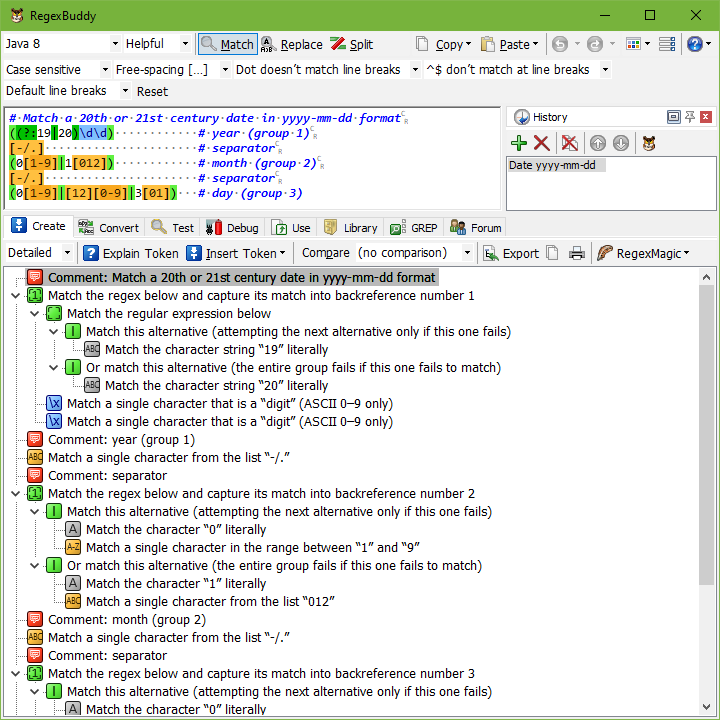Collapse the backreference number 3 node
Screen dimensions: 720x720
tap(16, 674)
